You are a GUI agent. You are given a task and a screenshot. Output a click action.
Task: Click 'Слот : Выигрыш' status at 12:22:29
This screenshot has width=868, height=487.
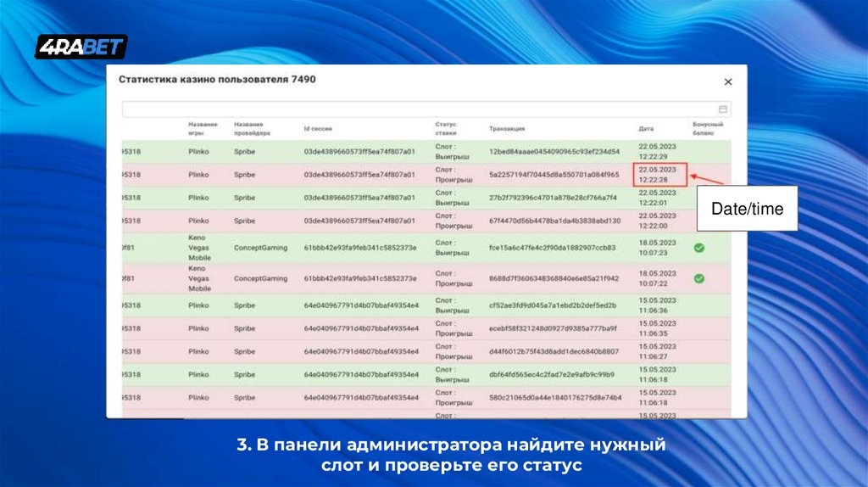pyautogui.click(x=453, y=151)
